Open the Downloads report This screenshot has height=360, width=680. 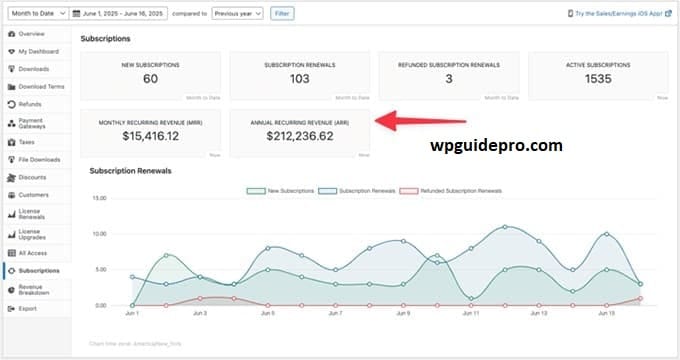33,69
